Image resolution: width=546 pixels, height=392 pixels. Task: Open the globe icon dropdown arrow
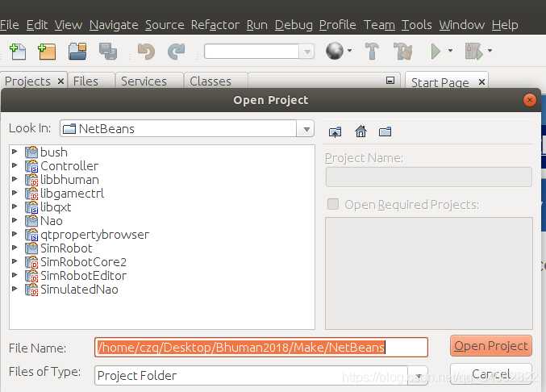[349, 51]
